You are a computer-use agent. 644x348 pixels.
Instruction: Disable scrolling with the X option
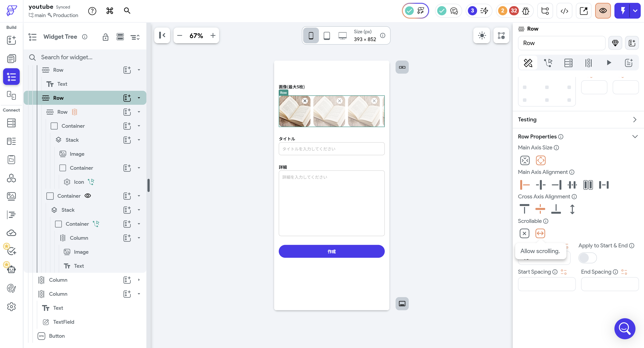[x=524, y=233]
